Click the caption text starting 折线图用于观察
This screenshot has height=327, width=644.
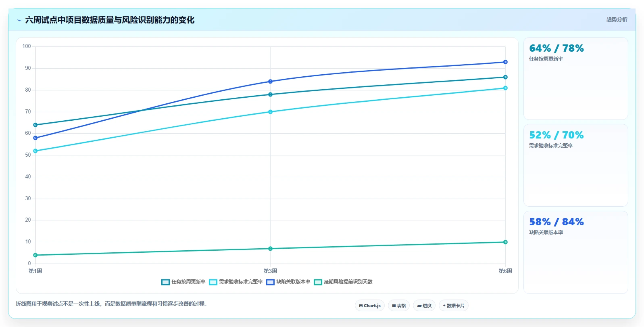(113, 304)
